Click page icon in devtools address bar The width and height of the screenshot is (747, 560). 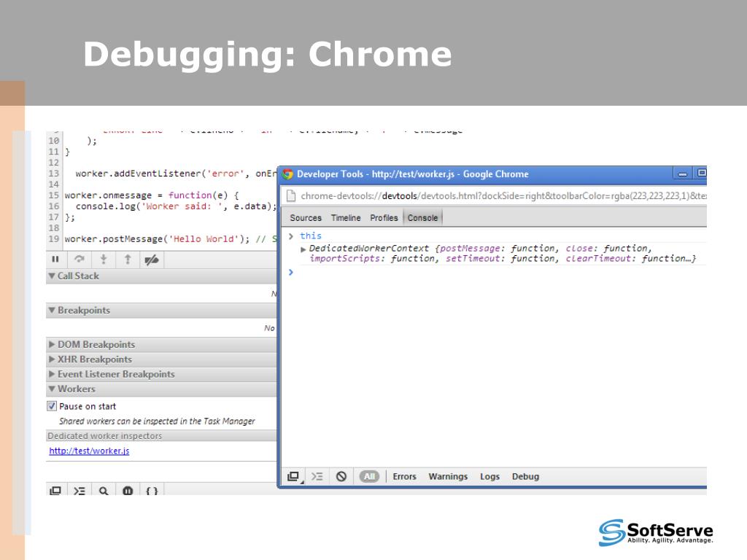(x=290, y=195)
